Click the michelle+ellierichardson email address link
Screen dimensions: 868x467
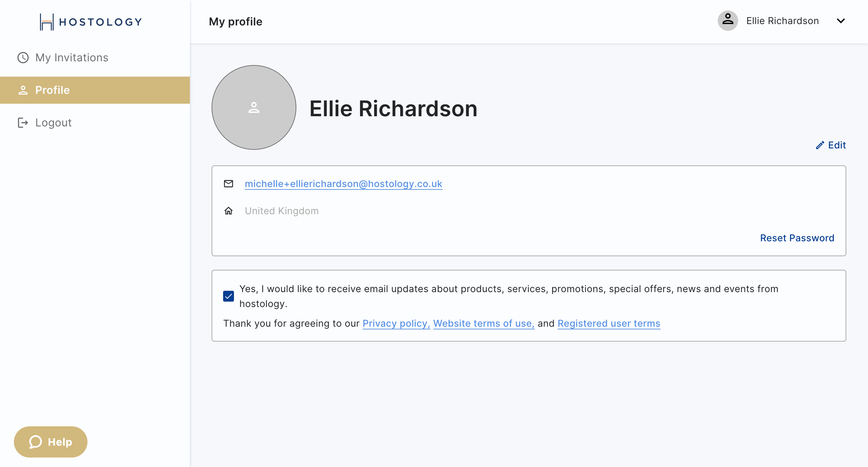point(343,184)
